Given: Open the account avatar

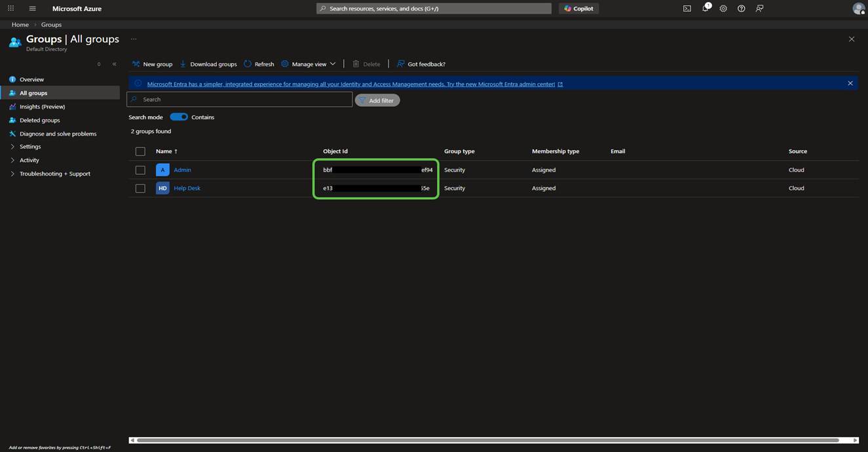Looking at the screenshot, I should click(x=858, y=9).
